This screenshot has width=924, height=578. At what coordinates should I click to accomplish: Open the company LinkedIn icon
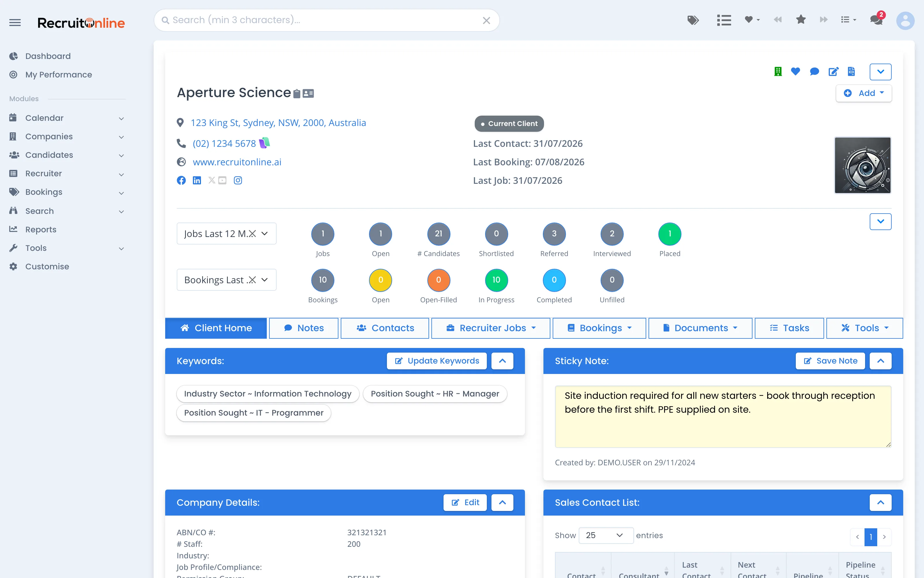click(197, 180)
